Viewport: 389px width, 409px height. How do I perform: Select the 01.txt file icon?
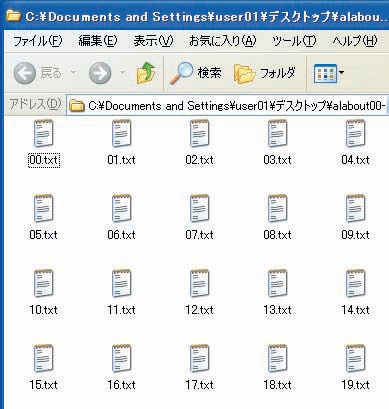tap(122, 134)
